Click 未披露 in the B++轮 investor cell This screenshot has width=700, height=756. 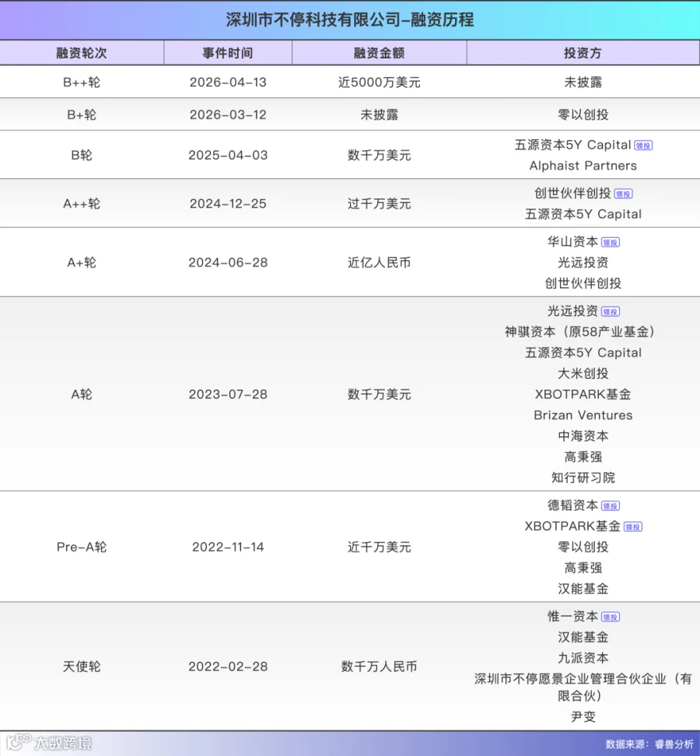pos(583,82)
